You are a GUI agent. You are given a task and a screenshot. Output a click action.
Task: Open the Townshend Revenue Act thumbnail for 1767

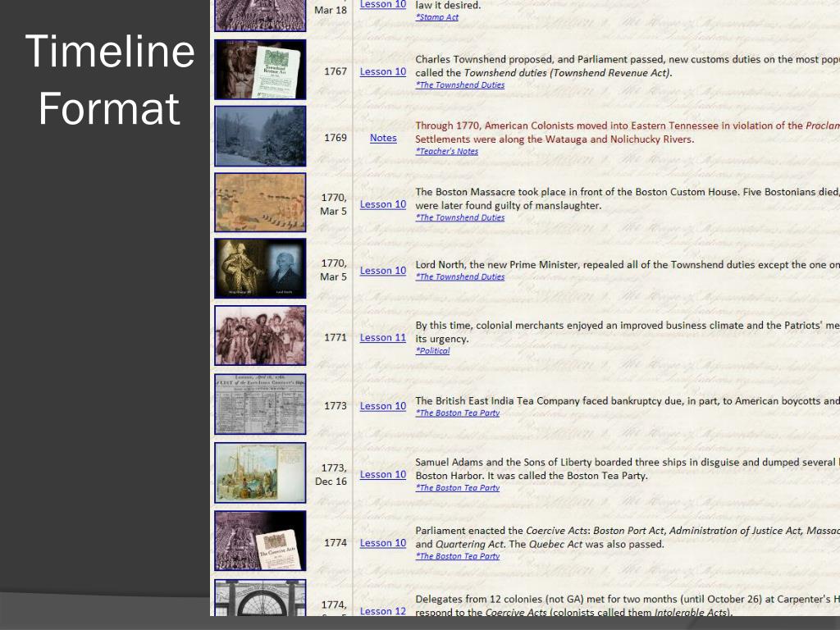[x=260, y=70]
